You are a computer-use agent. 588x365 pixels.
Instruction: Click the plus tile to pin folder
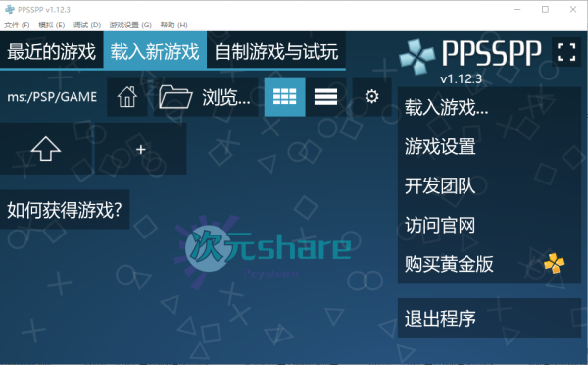click(x=141, y=149)
